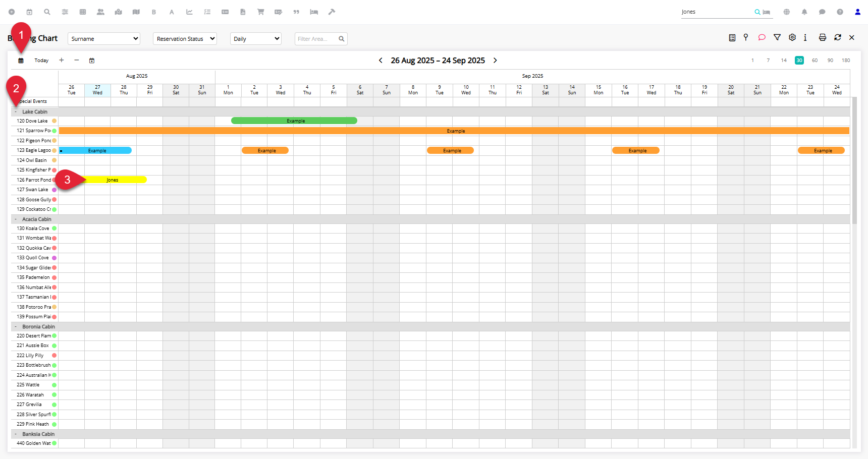The height and width of the screenshot is (459, 868).
Task: Click the info 'i' icon
Action: 805,37
